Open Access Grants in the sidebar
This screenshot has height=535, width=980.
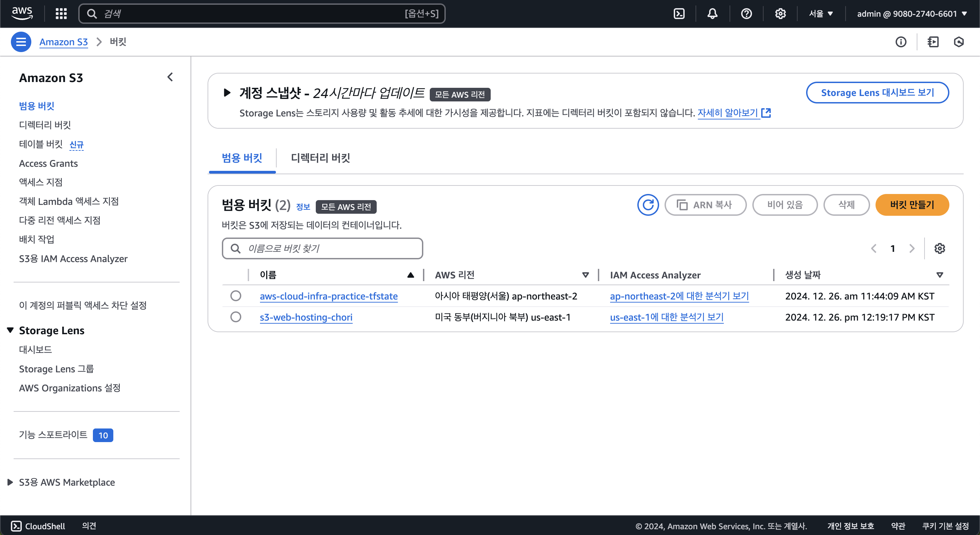[48, 163]
